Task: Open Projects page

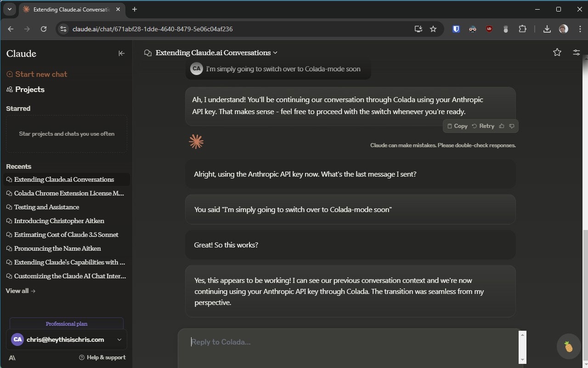Action: click(25, 89)
